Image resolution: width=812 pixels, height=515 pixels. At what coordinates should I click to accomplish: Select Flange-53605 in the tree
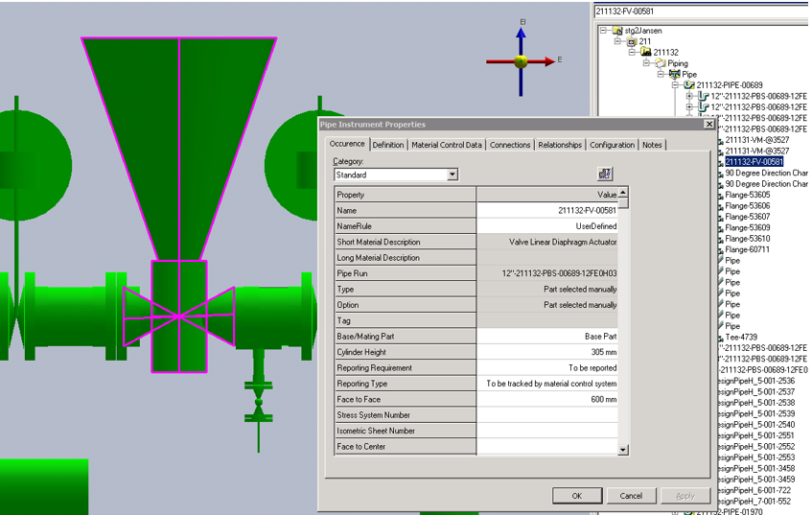point(747,195)
